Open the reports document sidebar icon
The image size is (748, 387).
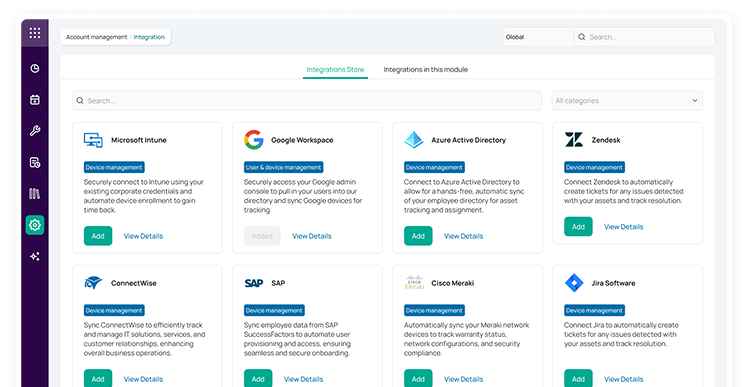(35, 163)
